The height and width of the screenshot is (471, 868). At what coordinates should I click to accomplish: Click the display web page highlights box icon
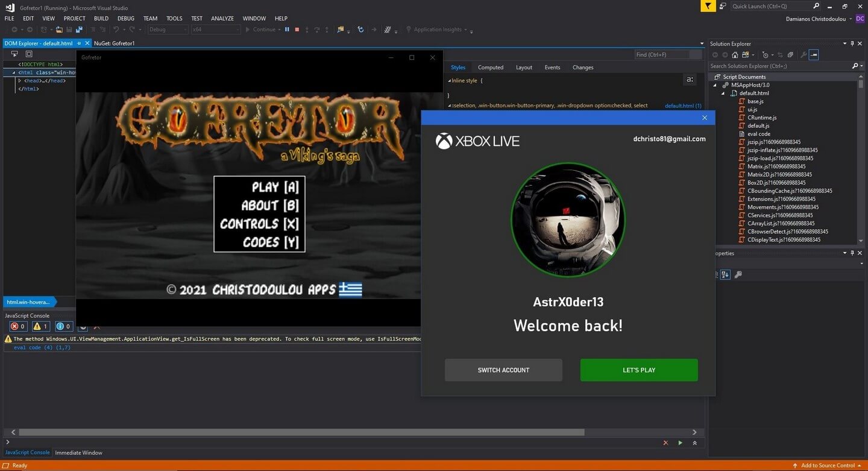(28, 54)
